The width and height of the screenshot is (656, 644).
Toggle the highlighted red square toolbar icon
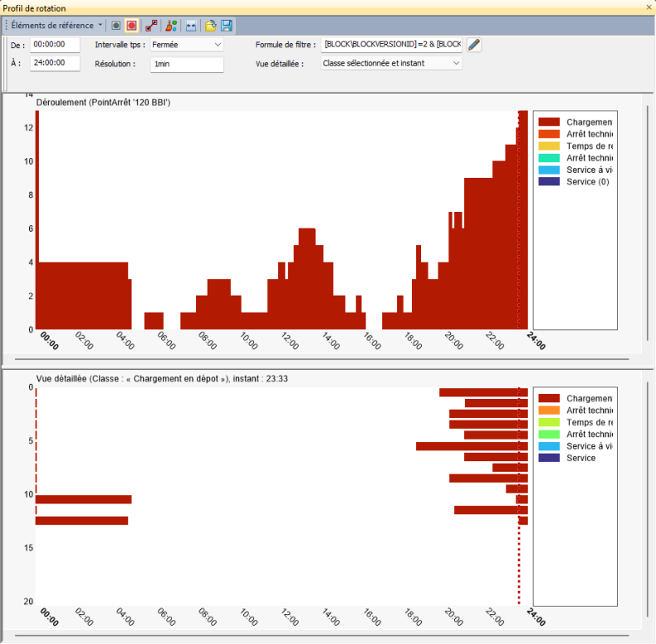coord(131,26)
